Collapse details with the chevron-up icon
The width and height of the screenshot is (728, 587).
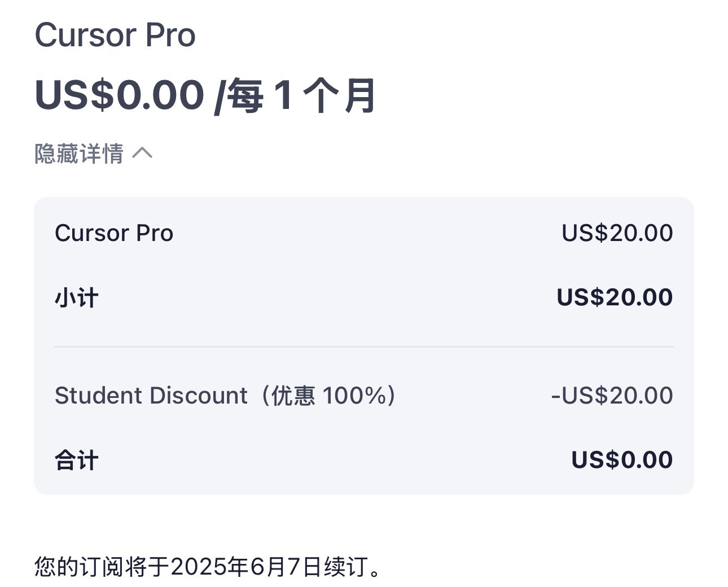click(x=142, y=153)
